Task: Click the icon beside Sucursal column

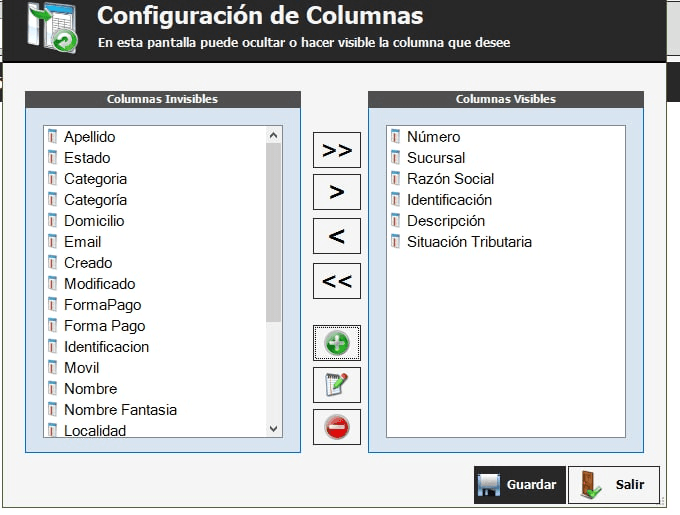Action: pos(396,158)
